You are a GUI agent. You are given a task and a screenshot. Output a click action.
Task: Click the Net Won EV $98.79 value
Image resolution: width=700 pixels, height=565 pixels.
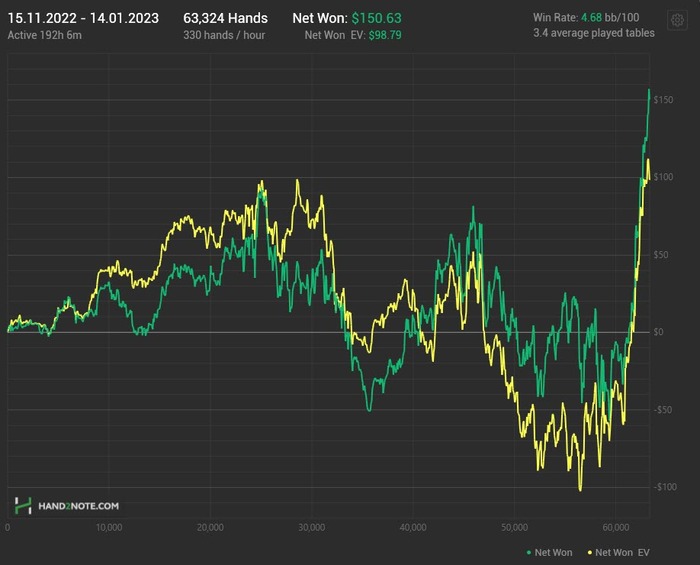click(x=385, y=35)
